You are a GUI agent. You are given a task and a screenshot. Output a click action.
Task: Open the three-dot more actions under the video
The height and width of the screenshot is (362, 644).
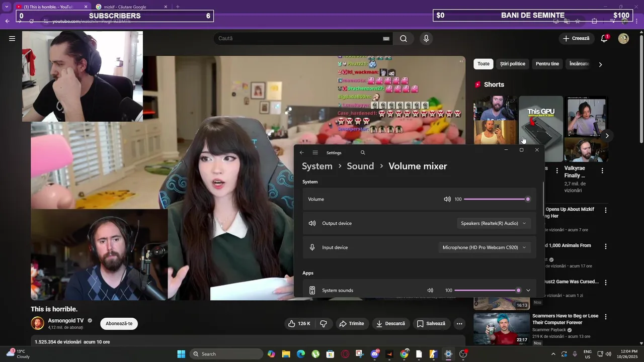pos(459,324)
